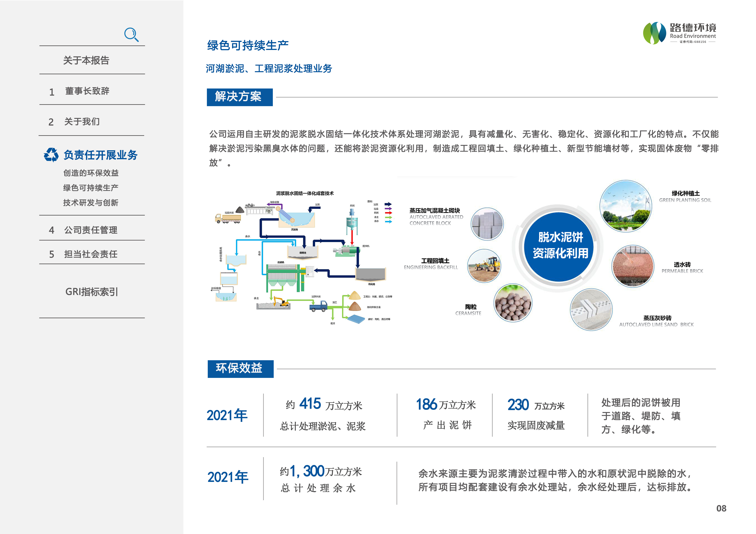Open 绿色可持续生产 sidebar sub-item
This screenshot has height=534, width=756.
point(91,188)
